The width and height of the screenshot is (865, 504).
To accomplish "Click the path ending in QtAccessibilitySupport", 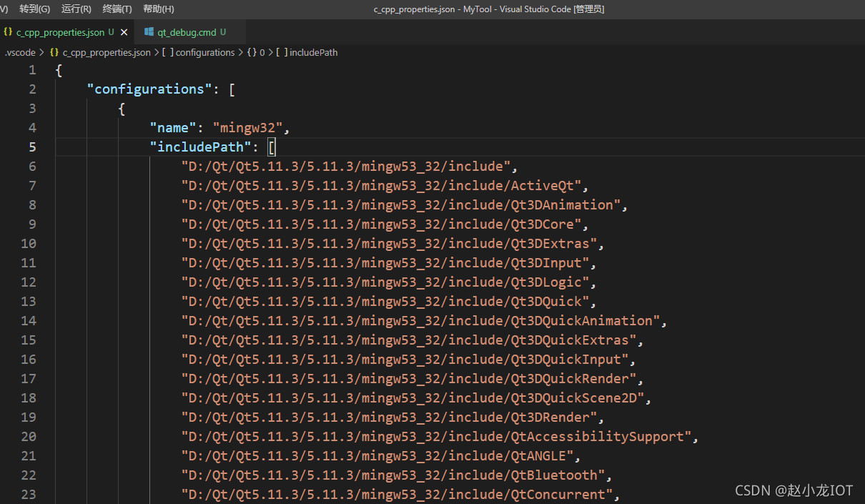I will pyautogui.click(x=436, y=437).
